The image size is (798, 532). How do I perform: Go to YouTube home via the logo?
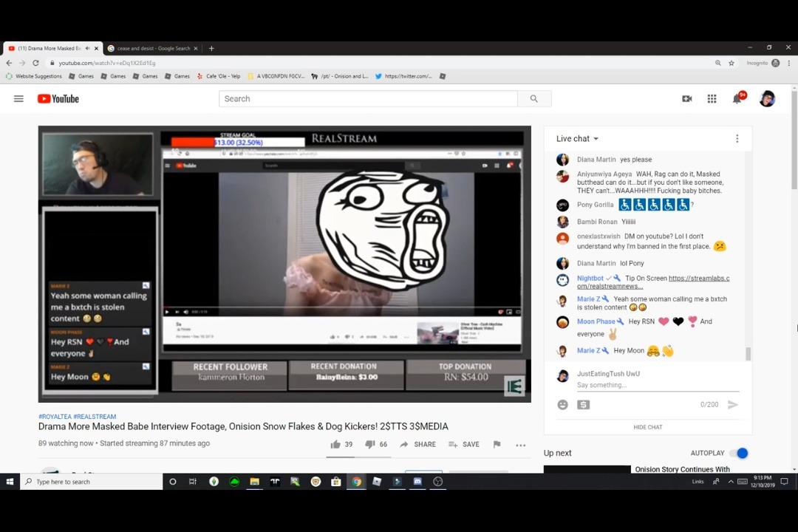(58, 99)
